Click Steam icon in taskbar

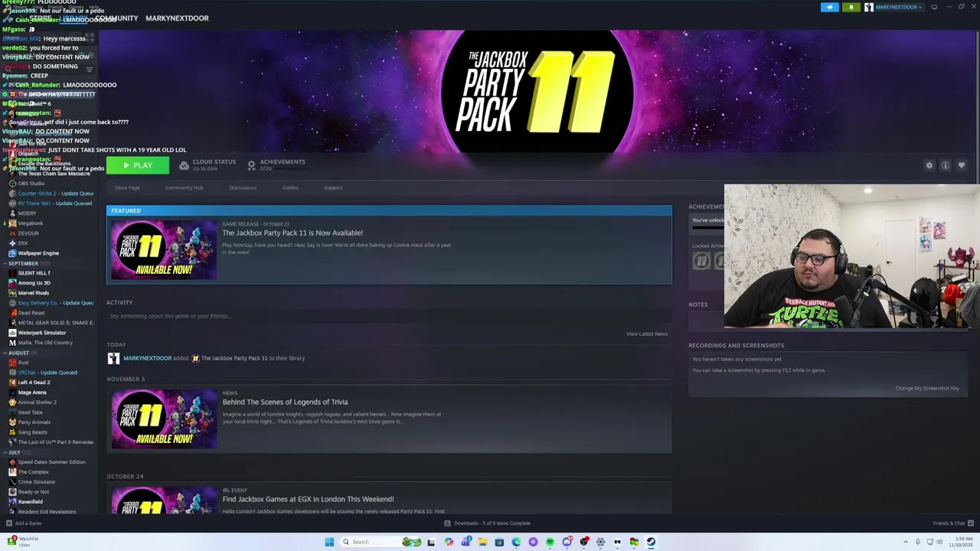[x=651, y=542]
